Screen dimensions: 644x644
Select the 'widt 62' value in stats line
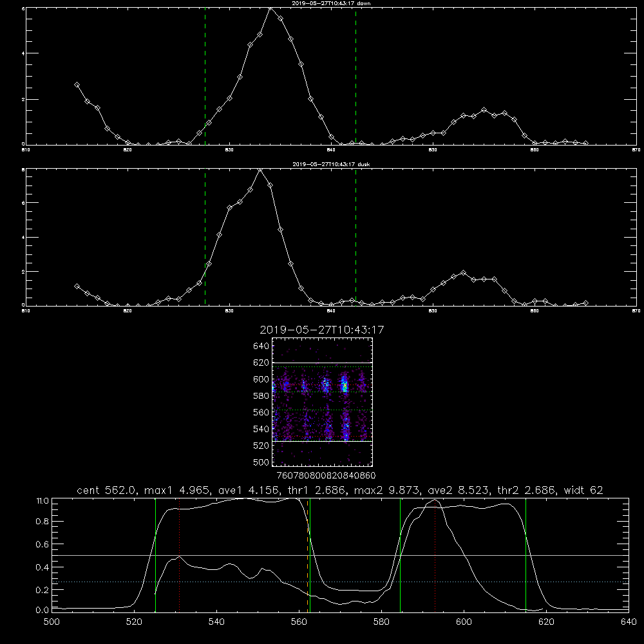pos(583,490)
